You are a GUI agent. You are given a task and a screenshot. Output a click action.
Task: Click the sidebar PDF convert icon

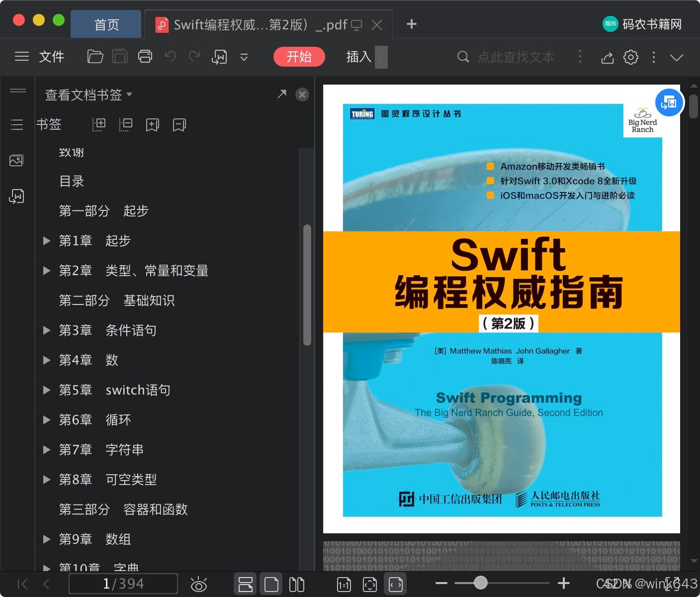coord(16,196)
